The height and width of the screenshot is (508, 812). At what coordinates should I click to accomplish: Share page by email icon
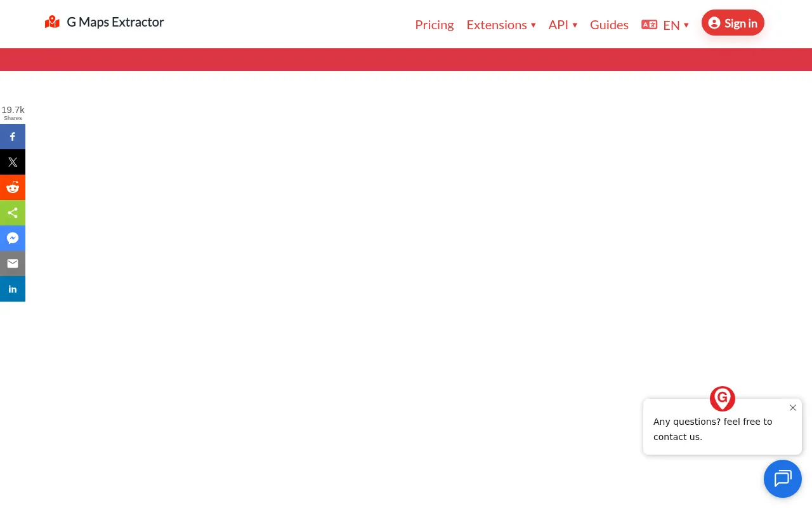pyautogui.click(x=13, y=264)
